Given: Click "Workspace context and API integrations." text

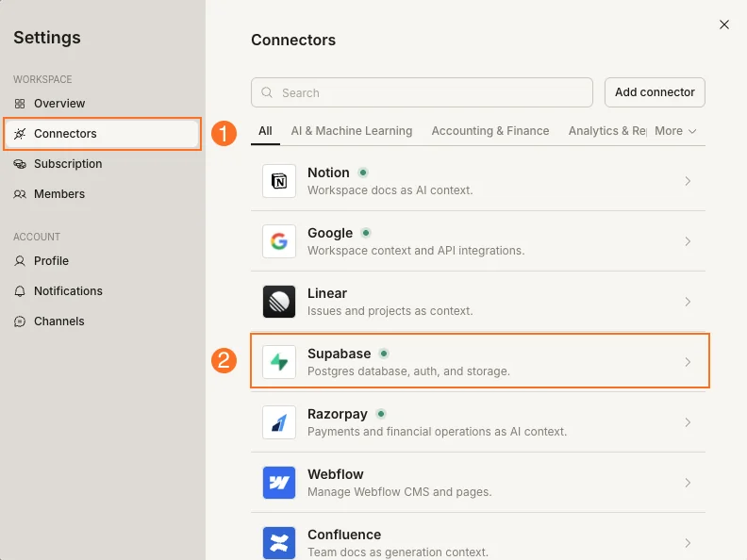Looking at the screenshot, I should pyautogui.click(x=416, y=251).
